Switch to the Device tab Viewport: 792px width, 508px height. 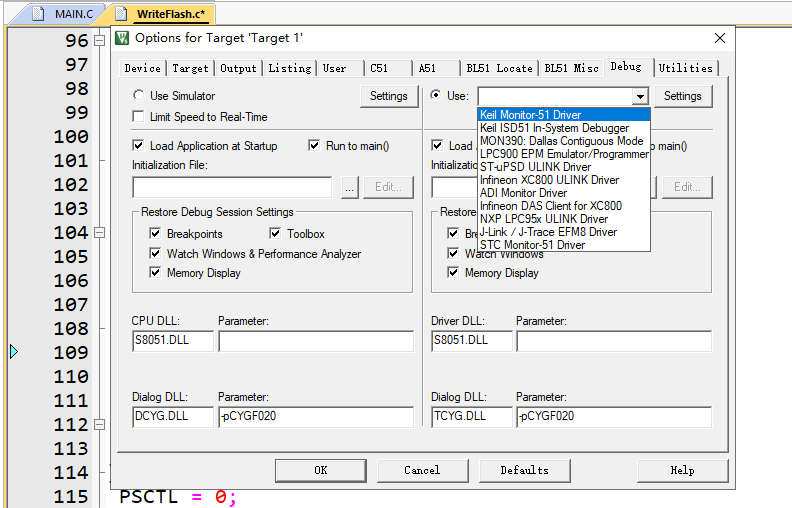pos(142,68)
